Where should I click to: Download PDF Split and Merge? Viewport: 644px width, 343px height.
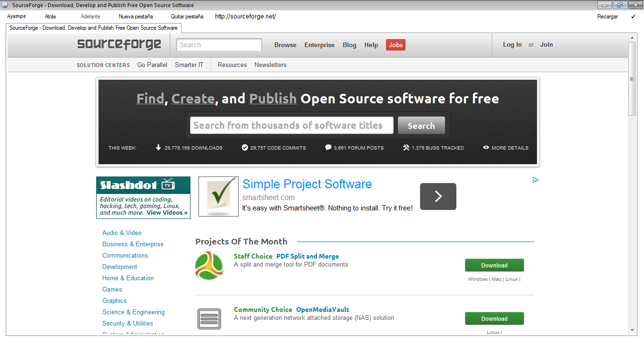pyautogui.click(x=494, y=265)
